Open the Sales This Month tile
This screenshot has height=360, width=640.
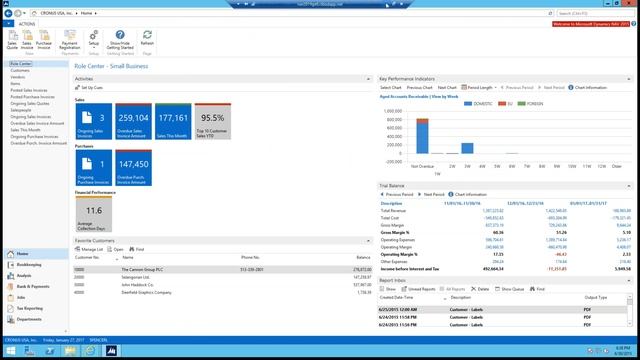173,121
